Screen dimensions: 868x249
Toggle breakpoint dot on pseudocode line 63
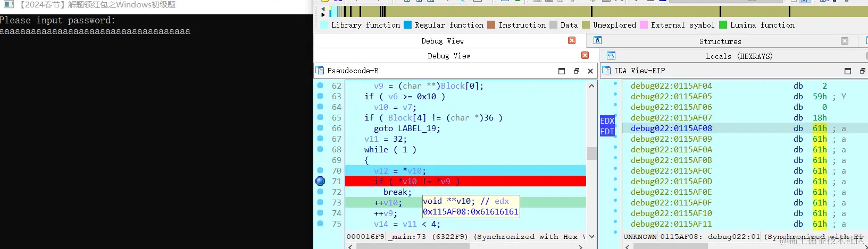[320, 96]
